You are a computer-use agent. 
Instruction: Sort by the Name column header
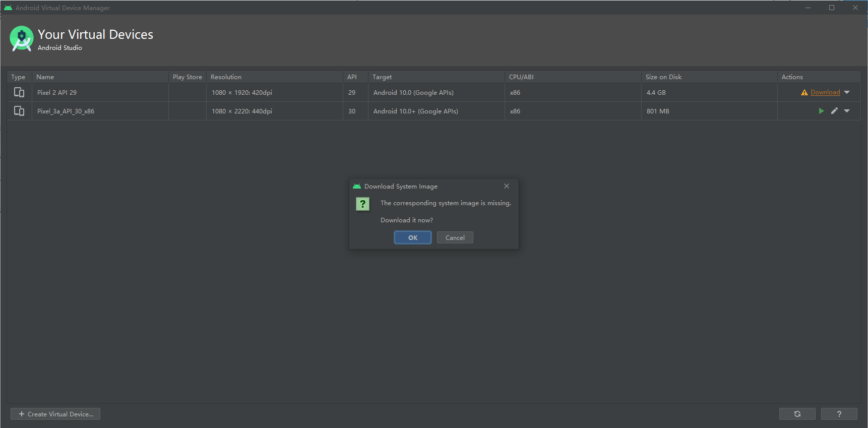pyautogui.click(x=100, y=77)
